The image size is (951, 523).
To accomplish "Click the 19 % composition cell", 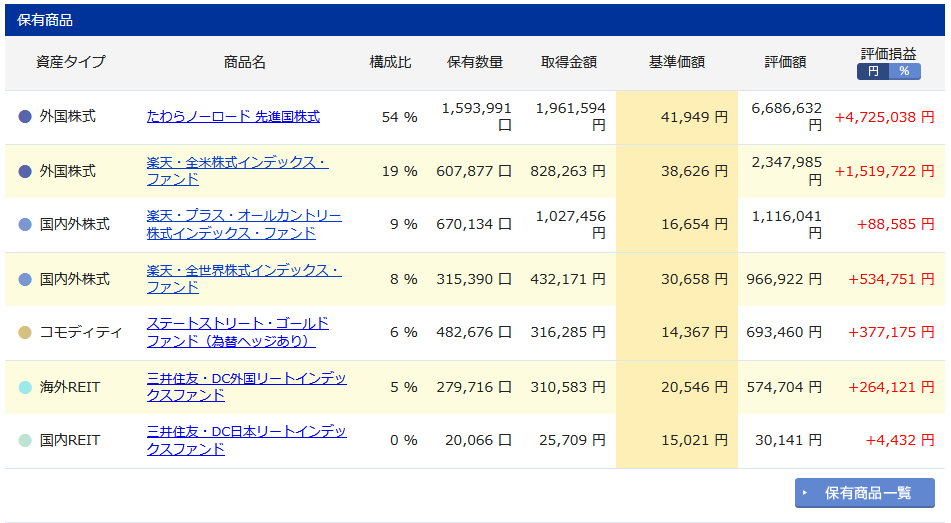I will [x=400, y=171].
